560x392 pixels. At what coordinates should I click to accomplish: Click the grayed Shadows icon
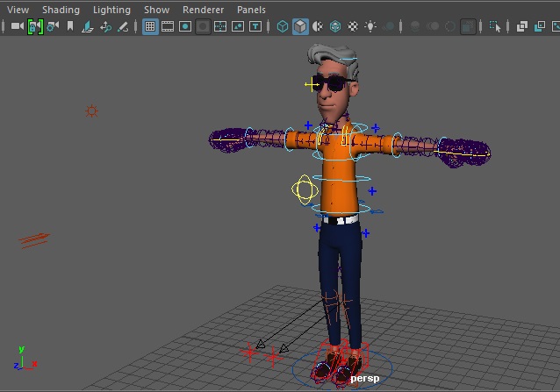pos(389,26)
